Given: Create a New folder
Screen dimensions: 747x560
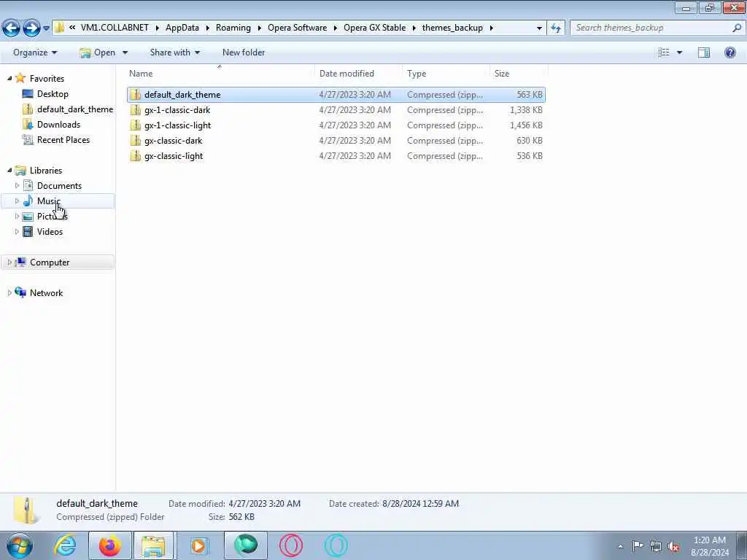Looking at the screenshot, I should [x=244, y=52].
